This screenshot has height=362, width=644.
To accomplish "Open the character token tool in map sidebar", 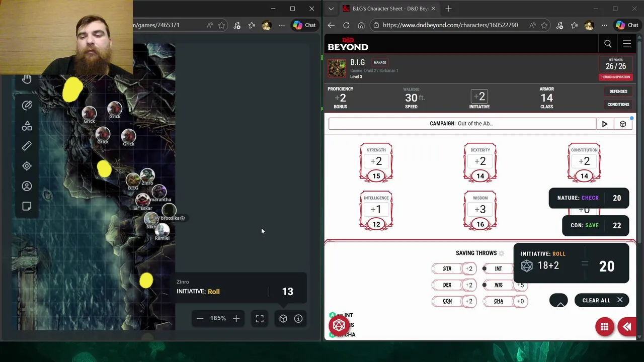I will click(27, 186).
